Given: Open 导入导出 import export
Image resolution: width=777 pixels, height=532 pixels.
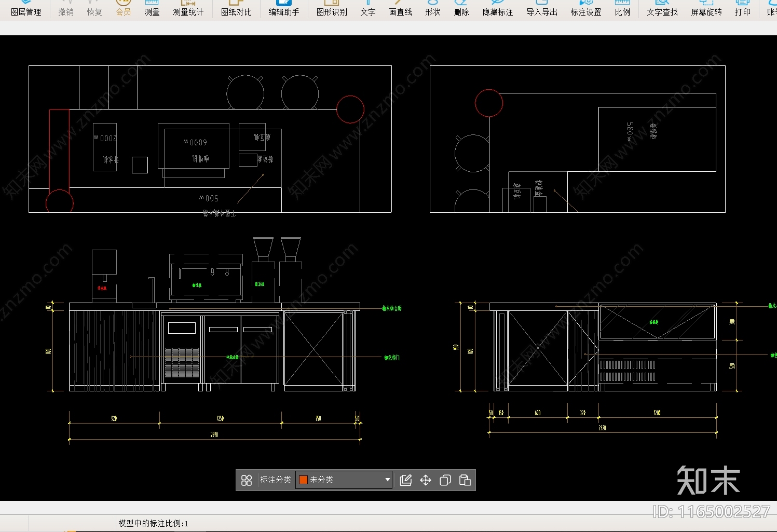Looking at the screenshot, I should coord(542,9).
